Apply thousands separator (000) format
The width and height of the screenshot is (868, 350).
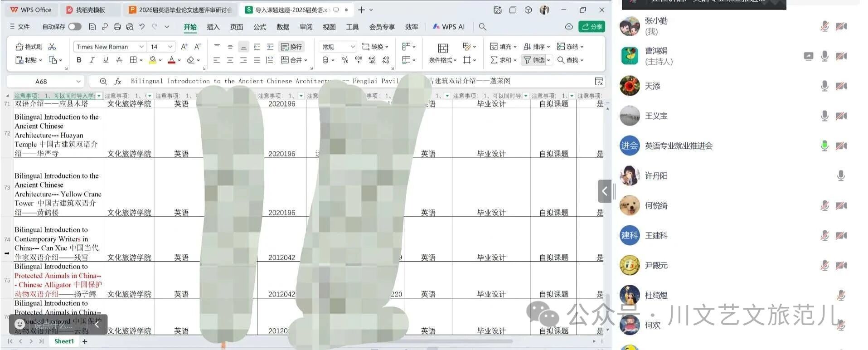click(x=359, y=60)
